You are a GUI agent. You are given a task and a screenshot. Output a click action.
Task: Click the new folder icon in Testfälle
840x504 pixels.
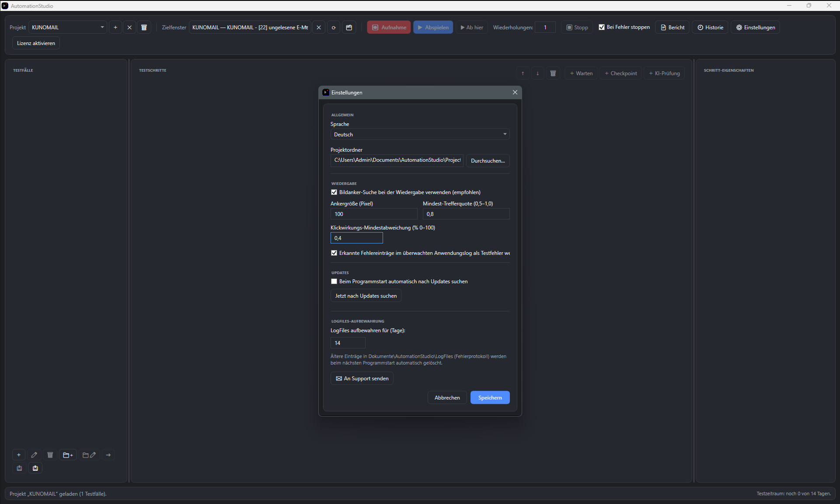point(68,455)
